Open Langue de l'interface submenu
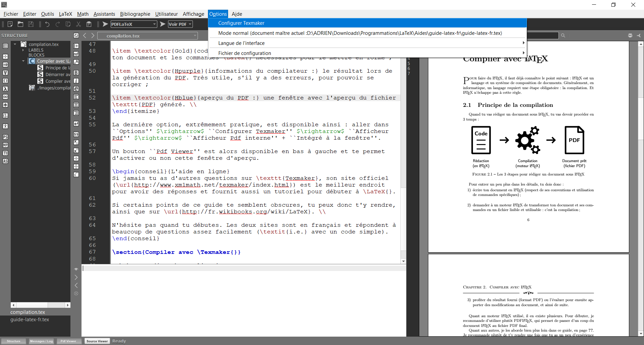The height and width of the screenshot is (345, 644). [241, 43]
